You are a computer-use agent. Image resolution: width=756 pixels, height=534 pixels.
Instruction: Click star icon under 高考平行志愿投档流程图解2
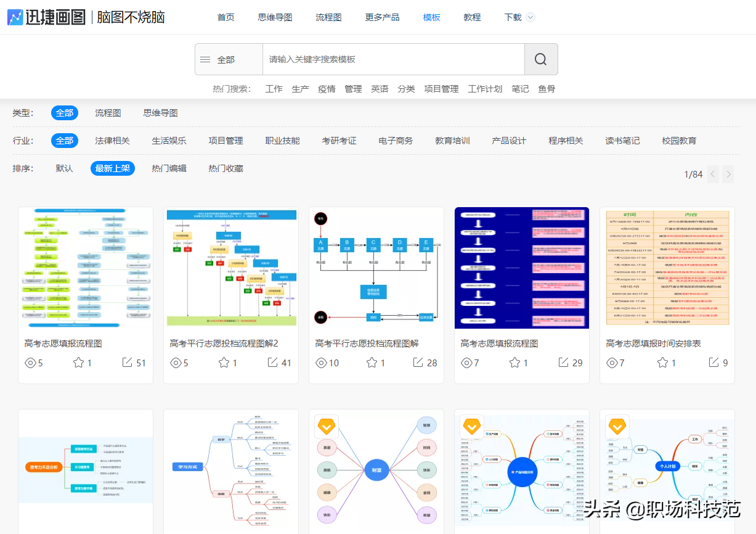pos(224,363)
